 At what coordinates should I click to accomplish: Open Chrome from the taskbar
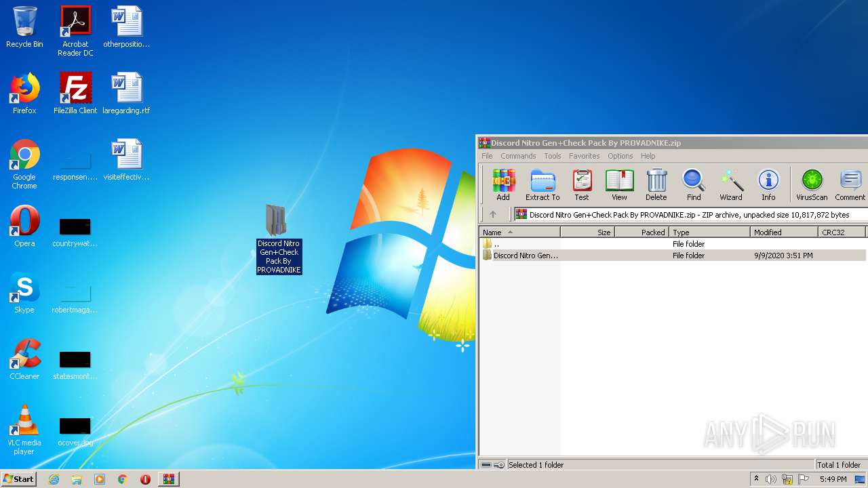123,479
